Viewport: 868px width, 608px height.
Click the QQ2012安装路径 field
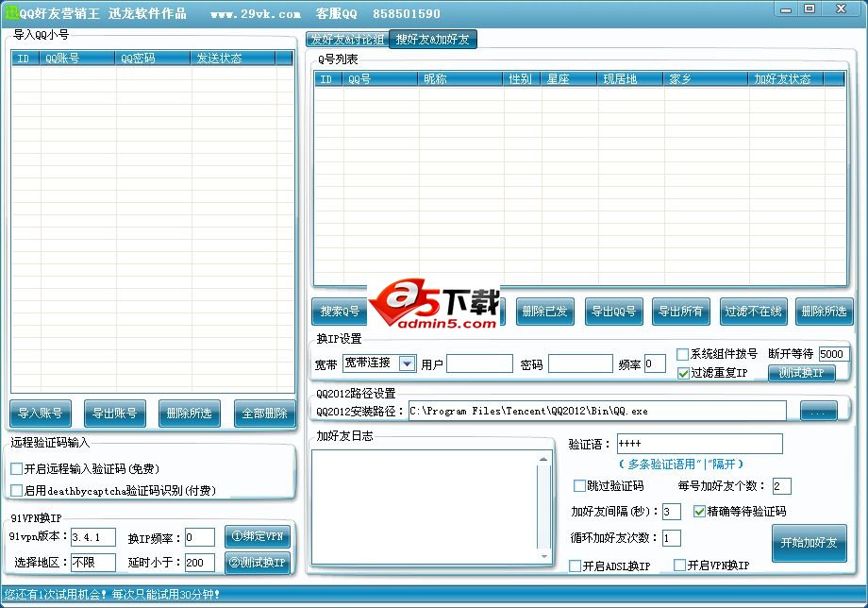coord(597,411)
